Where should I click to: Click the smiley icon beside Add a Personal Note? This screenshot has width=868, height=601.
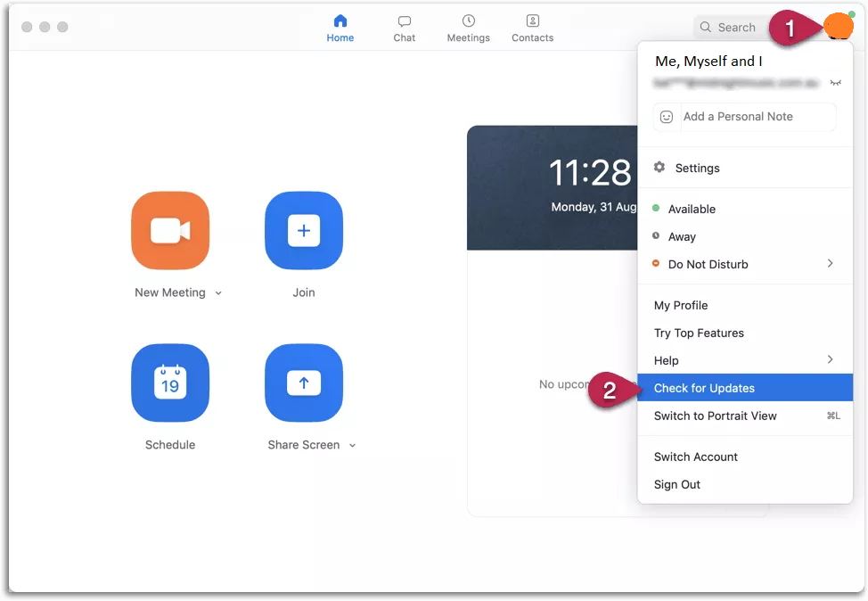667,117
